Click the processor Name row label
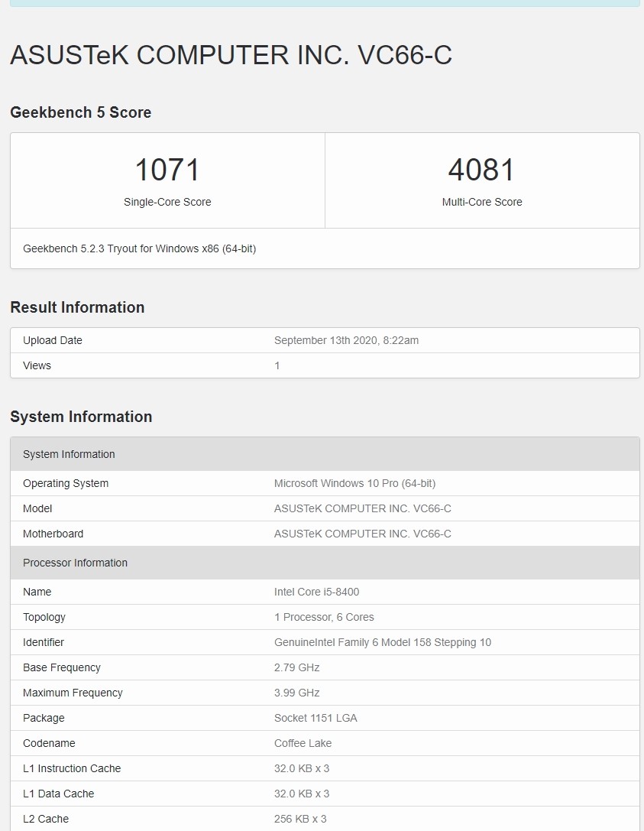 tap(37, 592)
